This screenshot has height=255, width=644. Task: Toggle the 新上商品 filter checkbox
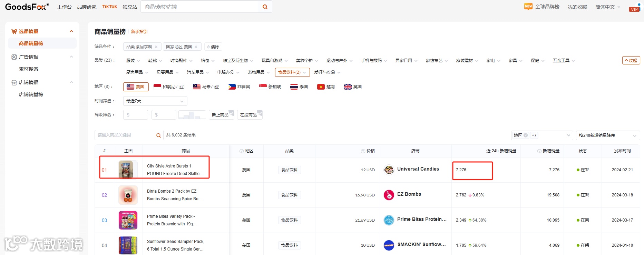(x=222, y=115)
